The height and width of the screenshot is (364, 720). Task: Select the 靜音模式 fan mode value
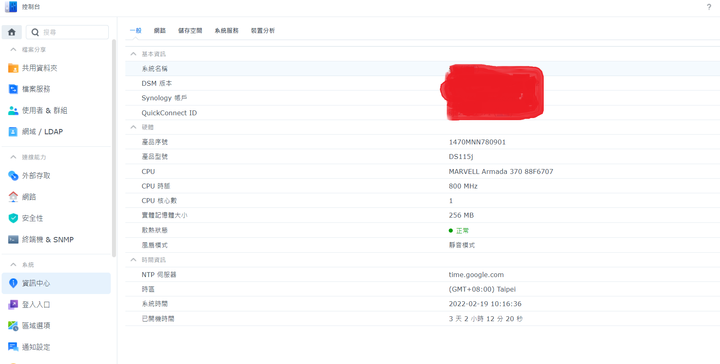click(x=462, y=245)
